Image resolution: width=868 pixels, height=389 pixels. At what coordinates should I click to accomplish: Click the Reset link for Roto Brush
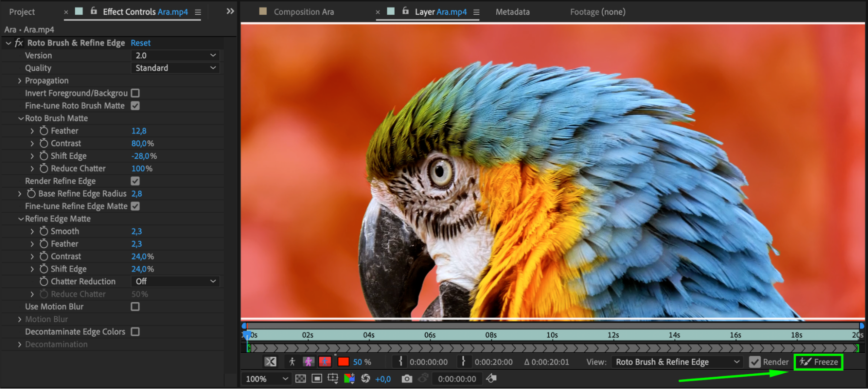(141, 43)
